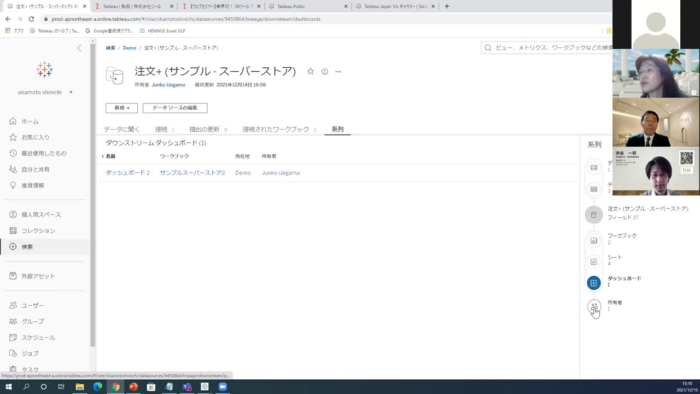Click the home icon beside ホーム
Screen dimensions: 700x394
13,121
